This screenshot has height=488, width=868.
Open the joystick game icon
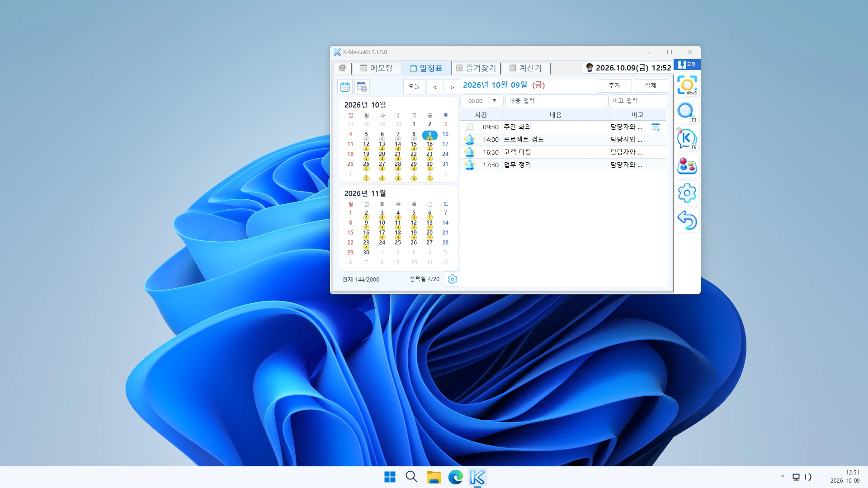point(687,166)
